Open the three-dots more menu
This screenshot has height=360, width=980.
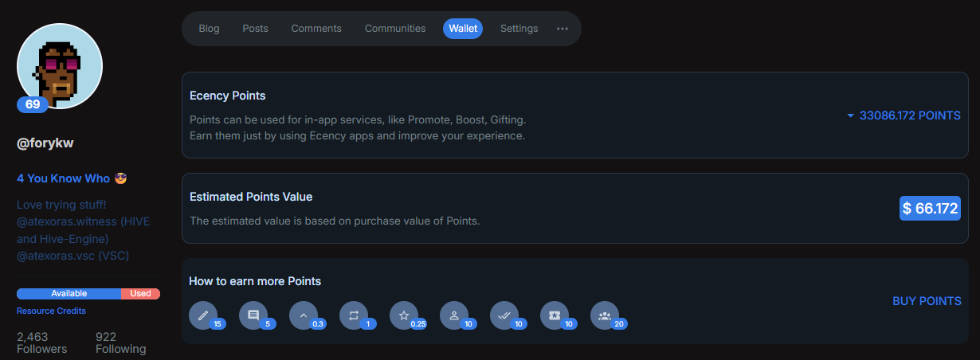(563, 29)
